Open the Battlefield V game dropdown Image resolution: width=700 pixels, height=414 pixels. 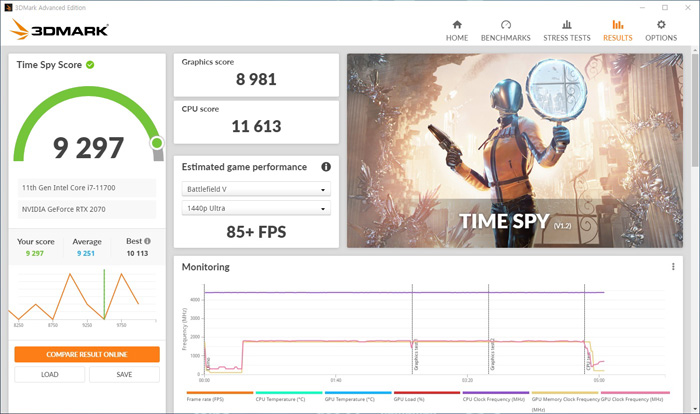[x=256, y=189]
